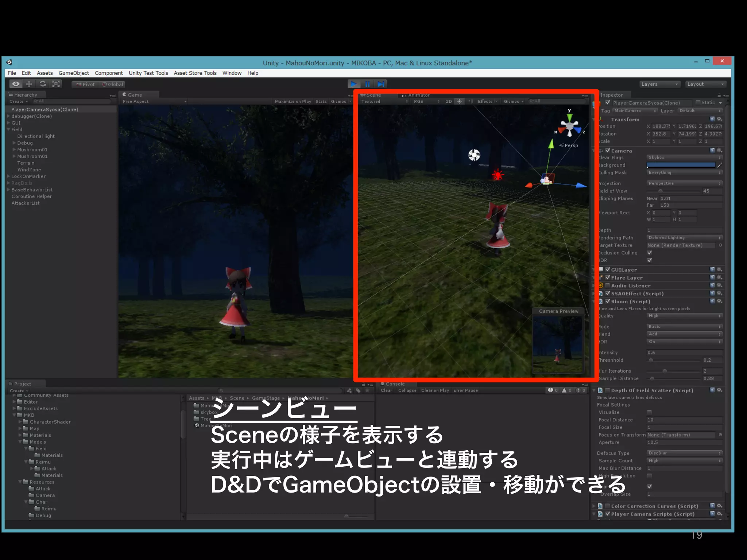Viewport: 747px width, 560px height.
Task: Toggle camera HDR checkbox
Action: (x=650, y=260)
